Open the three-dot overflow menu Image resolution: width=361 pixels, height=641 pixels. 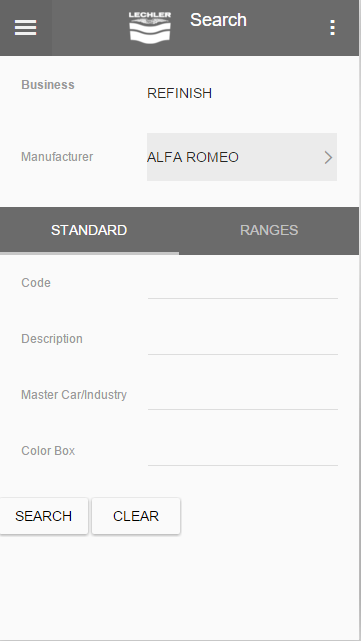[x=333, y=27]
